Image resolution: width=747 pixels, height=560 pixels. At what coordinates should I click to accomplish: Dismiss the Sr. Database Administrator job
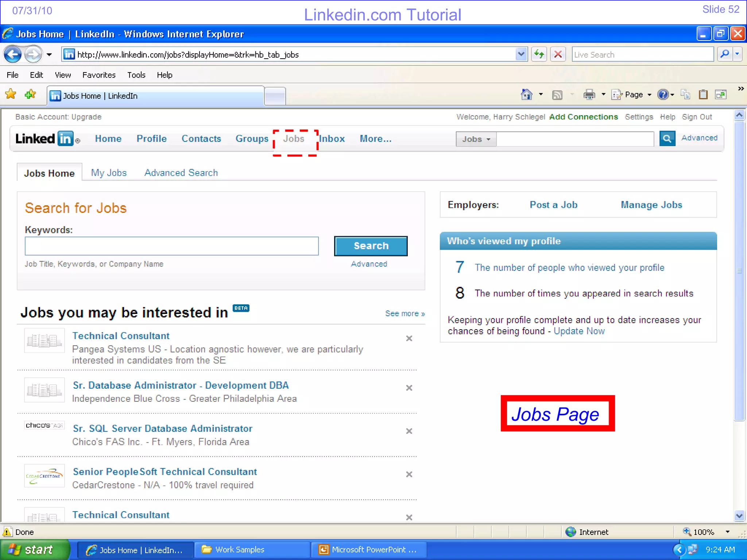[x=409, y=388]
